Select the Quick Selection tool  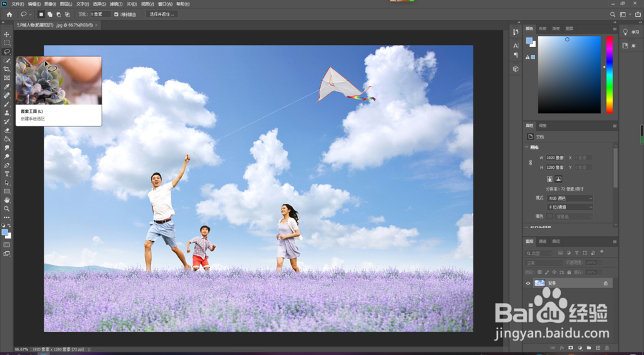(6, 61)
